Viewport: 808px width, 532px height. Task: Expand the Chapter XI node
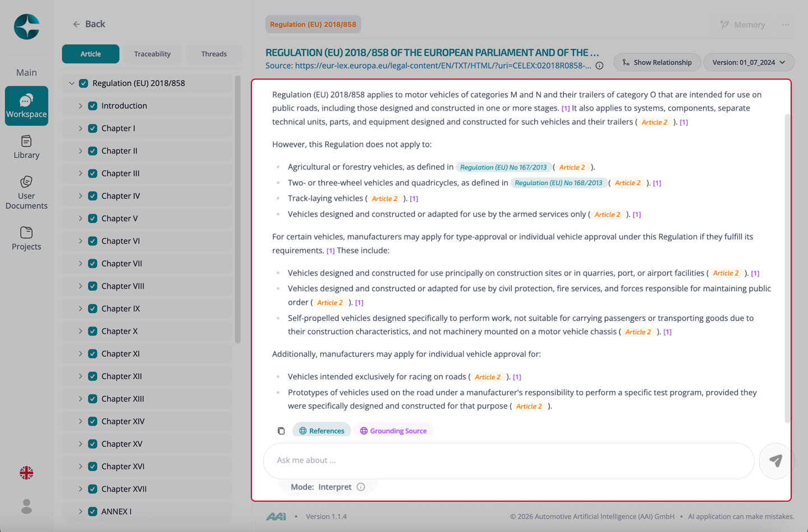(x=80, y=354)
